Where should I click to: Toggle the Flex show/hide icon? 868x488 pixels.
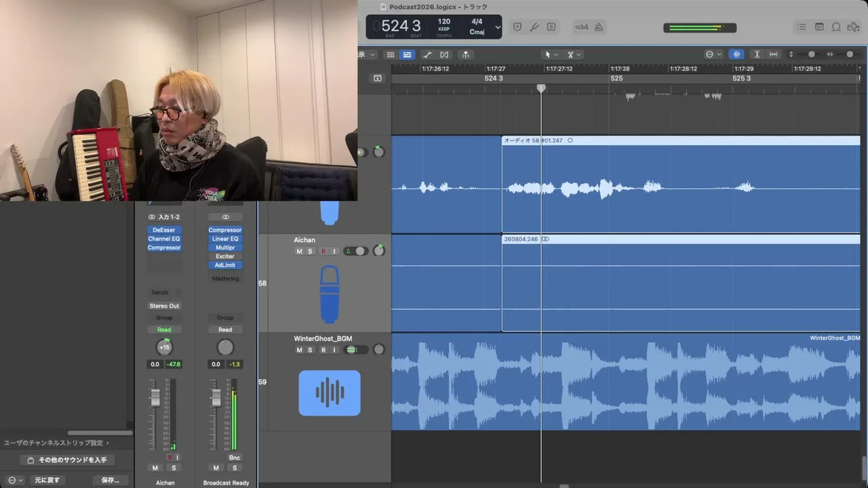point(444,54)
